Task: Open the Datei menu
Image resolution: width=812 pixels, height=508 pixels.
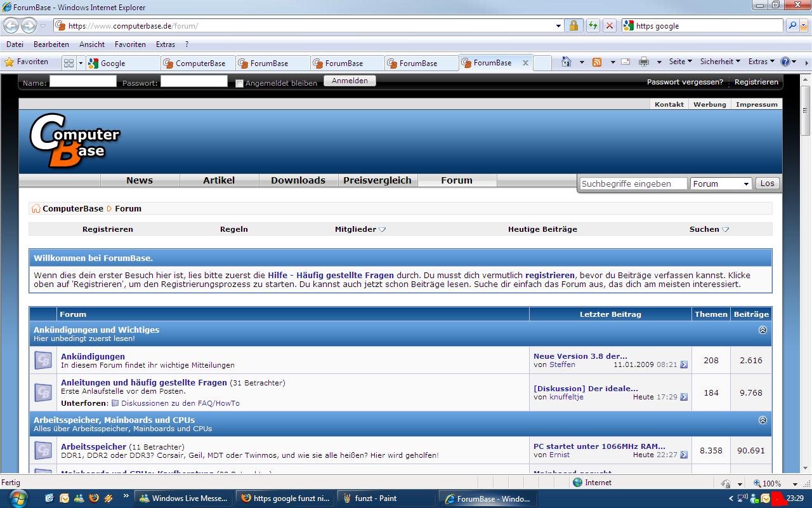Action: pos(15,44)
